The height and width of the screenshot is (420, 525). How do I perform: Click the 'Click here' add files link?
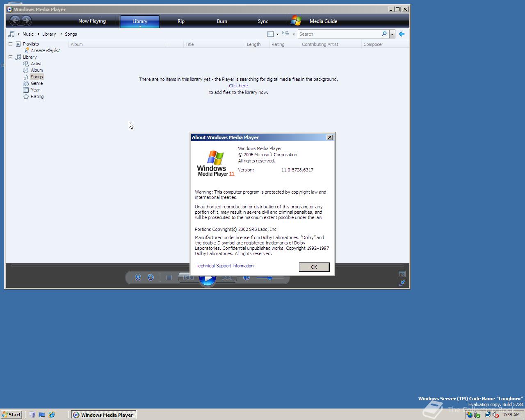(238, 86)
